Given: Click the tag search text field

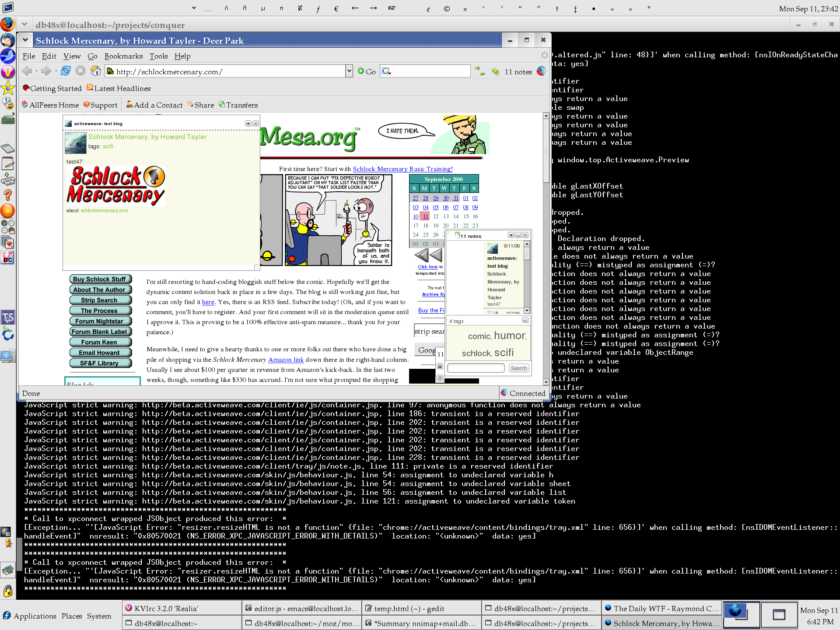Looking at the screenshot, I should [476, 368].
